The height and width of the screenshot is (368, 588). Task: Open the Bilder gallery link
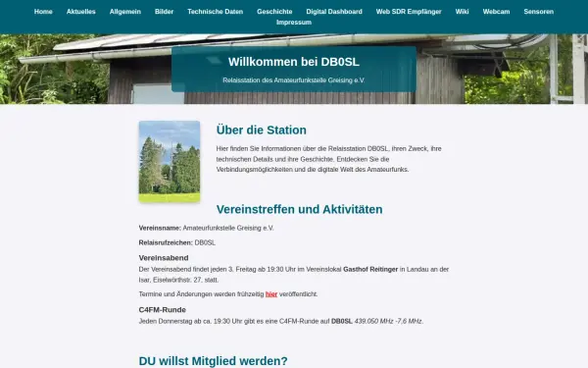tap(165, 12)
